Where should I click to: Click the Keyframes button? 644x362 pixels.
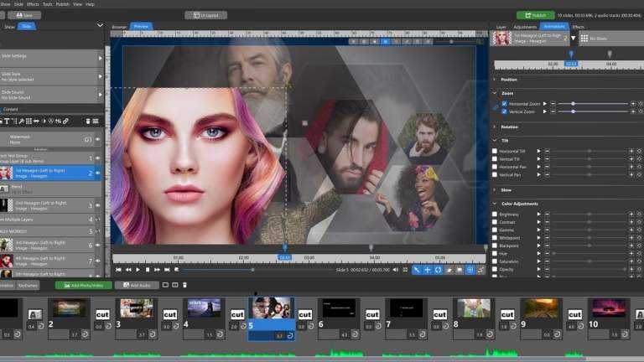click(28, 285)
